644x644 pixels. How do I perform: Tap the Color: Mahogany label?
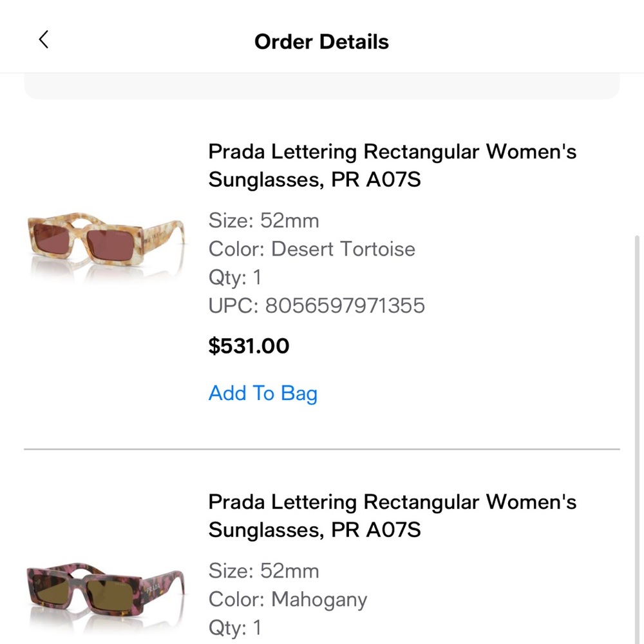coord(288,600)
